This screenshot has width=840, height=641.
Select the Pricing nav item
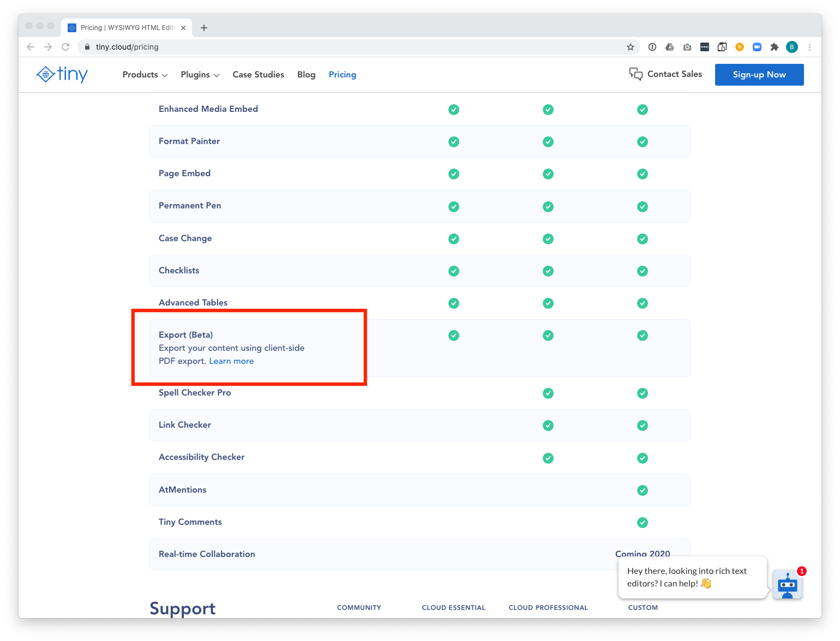(x=343, y=75)
